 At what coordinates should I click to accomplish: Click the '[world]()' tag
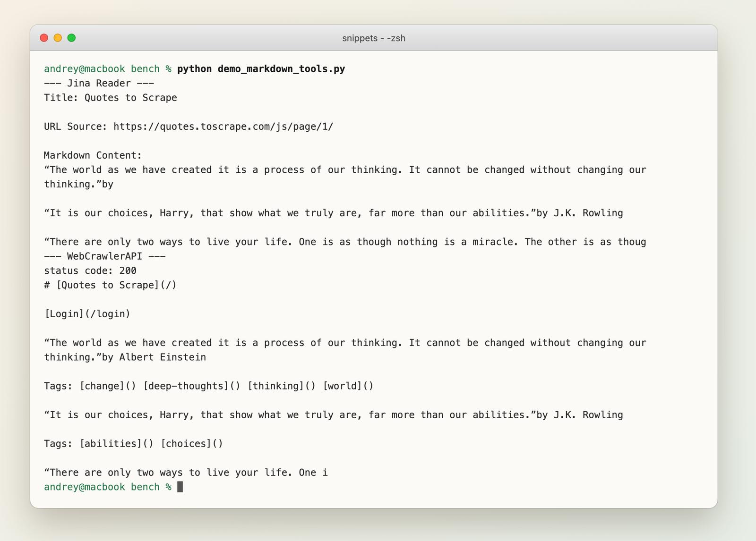point(348,386)
